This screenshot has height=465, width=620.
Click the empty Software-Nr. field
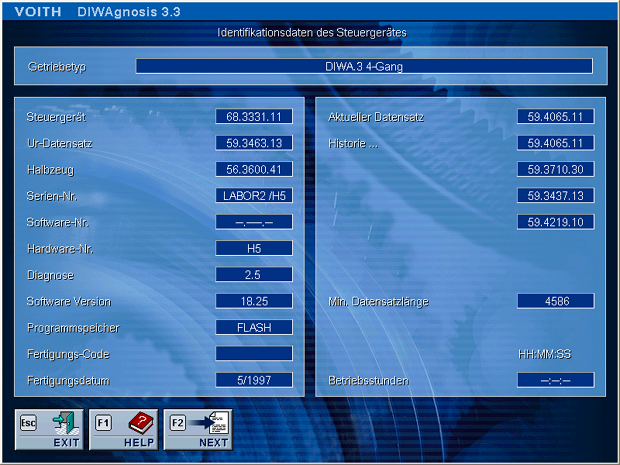pos(254,222)
